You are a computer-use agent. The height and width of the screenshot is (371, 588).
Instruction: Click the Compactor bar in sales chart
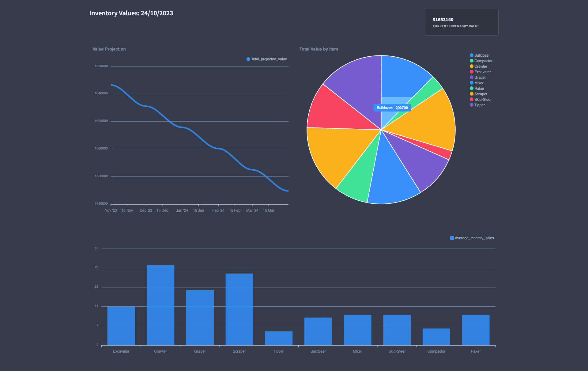(436, 337)
